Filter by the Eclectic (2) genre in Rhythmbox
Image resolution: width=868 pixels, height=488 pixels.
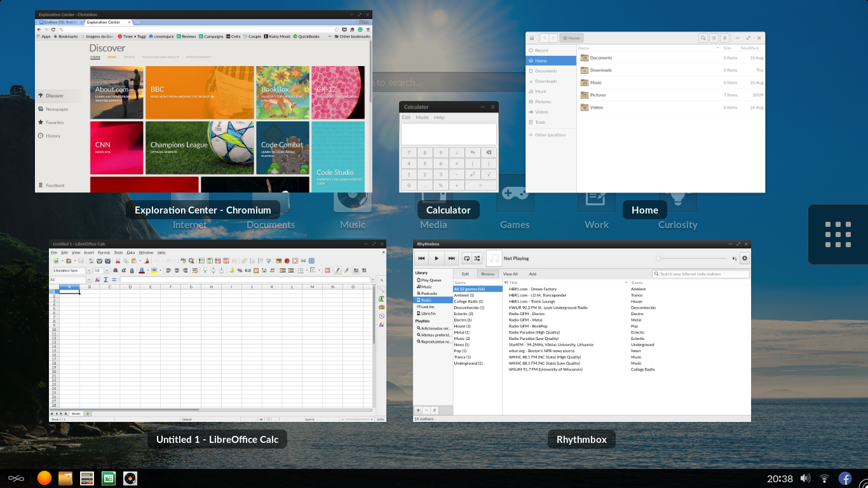click(x=463, y=314)
